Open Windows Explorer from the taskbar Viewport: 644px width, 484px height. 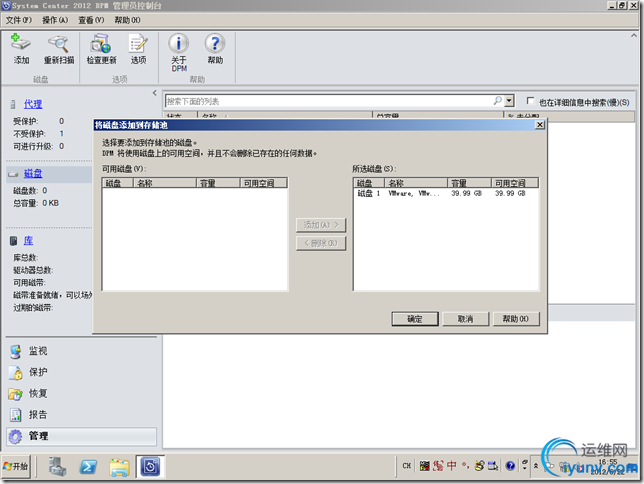click(x=120, y=467)
